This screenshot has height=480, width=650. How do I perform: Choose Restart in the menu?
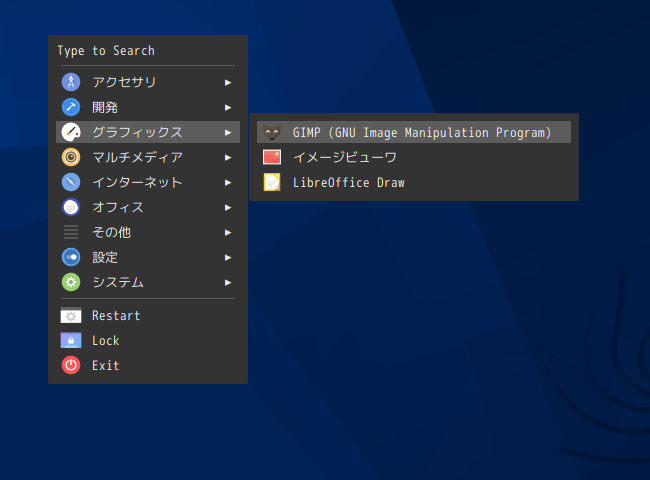pos(148,315)
